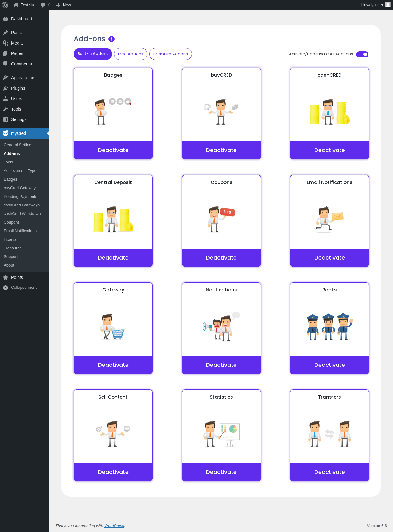This screenshot has width=393, height=532.
Task: Click the Statistics add-on illustration
Action: [221, 434]
